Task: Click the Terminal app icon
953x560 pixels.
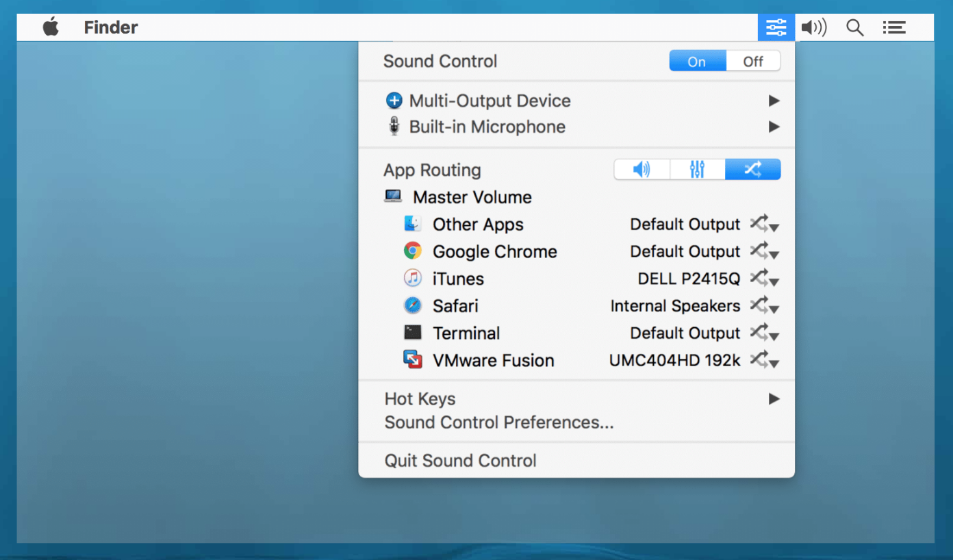Action: (412, 333)
